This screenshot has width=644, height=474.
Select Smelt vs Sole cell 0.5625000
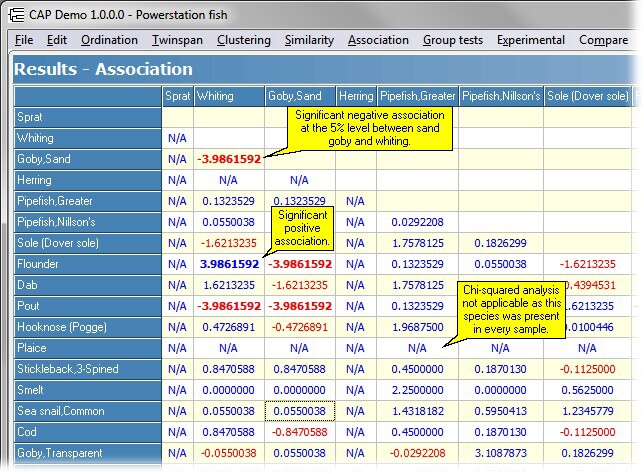(588, 390)
